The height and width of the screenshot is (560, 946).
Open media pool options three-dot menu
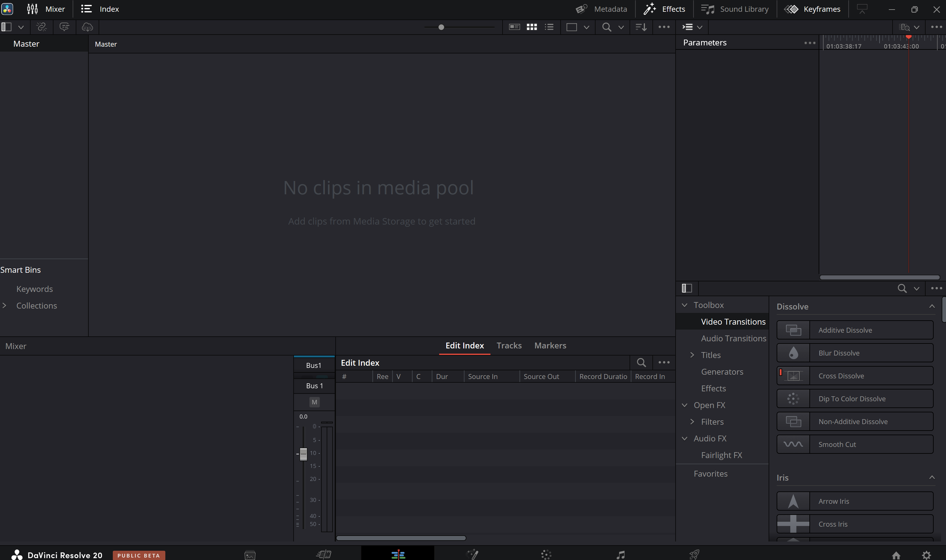tap(664, 27)
